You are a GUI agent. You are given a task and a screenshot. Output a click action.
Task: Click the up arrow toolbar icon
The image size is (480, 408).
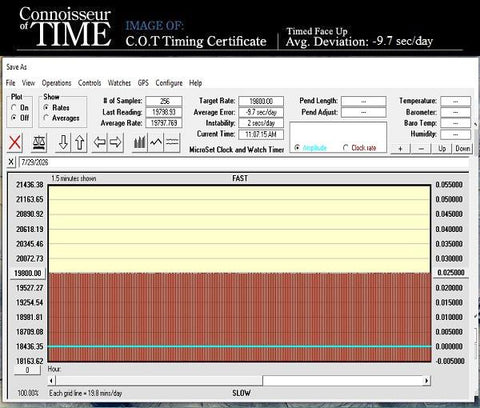(79, 143)
